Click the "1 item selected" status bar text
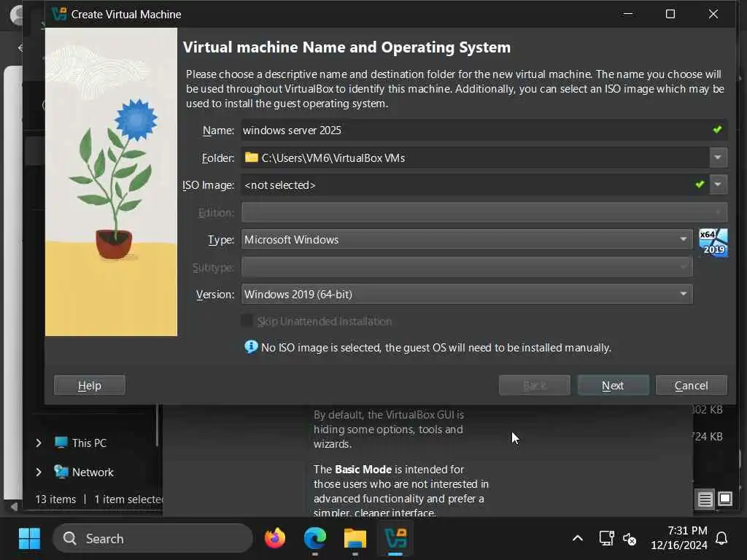This screenshot has width=747, height=560. (128, 499)
